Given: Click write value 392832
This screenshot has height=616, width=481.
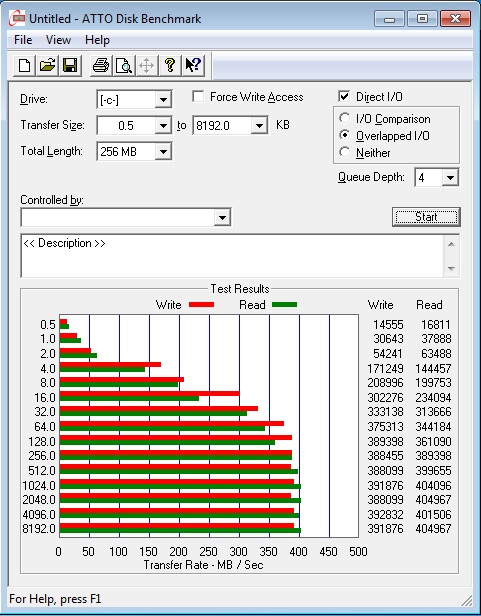Looking at the screenshot, I should tap(385, 514).
